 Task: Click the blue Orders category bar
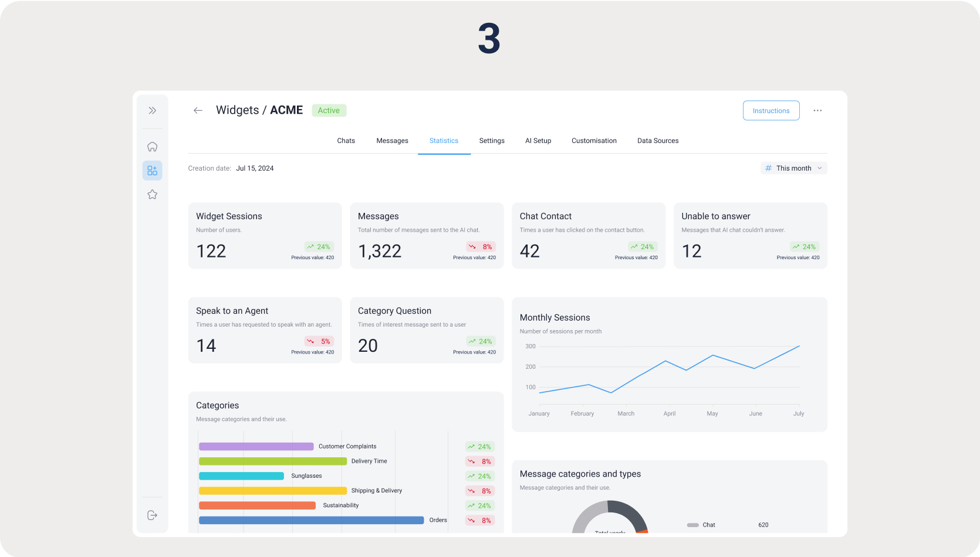pos(311,520)
